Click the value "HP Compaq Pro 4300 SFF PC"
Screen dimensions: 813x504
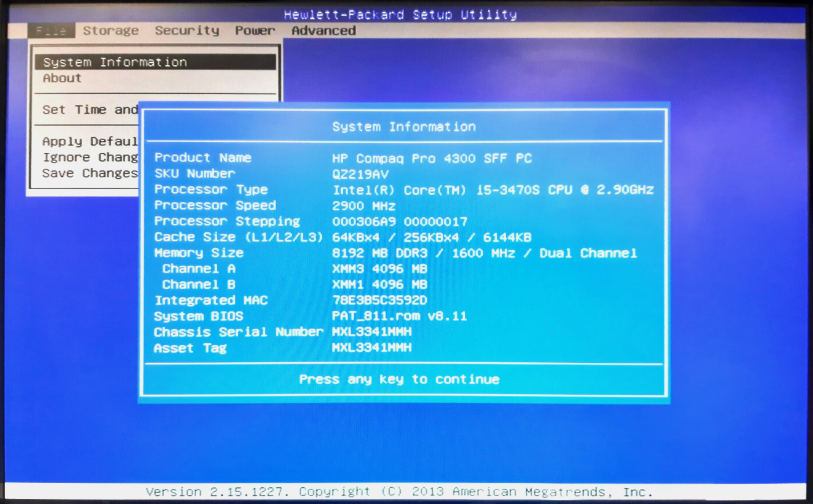[x=432, y=159]
